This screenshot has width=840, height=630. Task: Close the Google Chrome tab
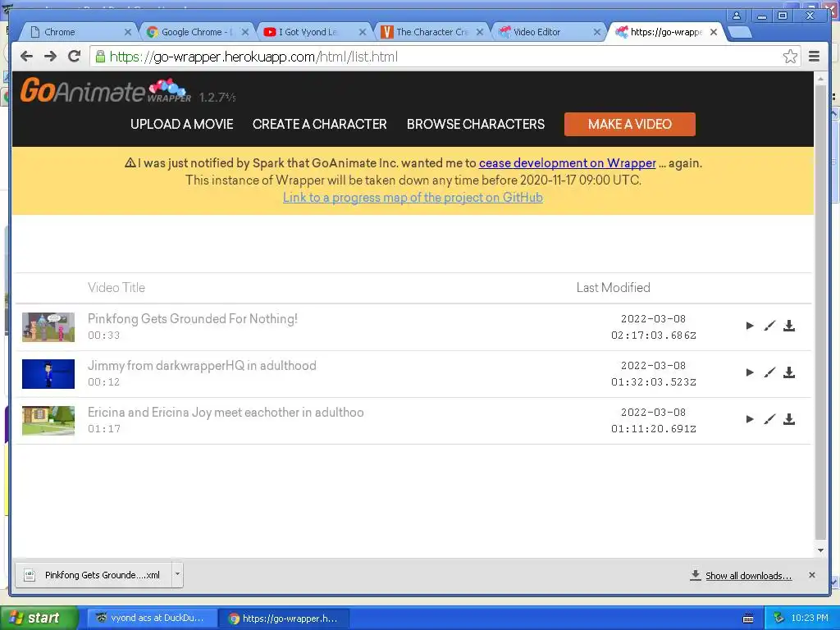(x=244, y=32)
